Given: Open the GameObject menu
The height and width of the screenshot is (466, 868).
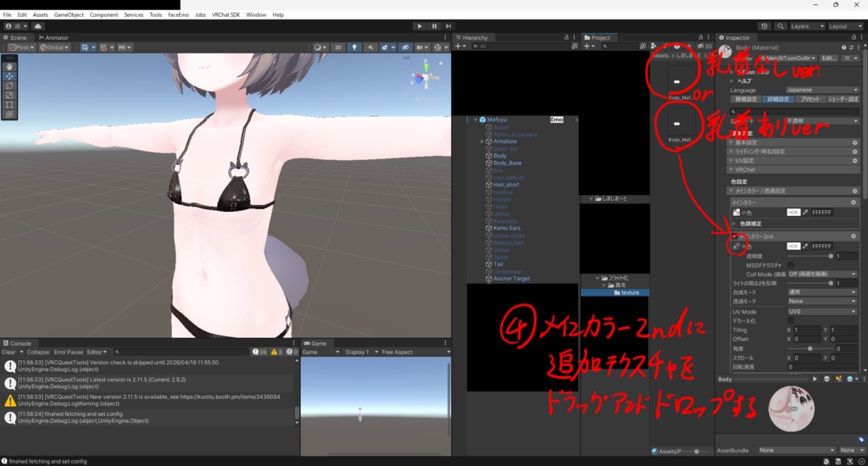Looking at the screenshot, I should click(x=69, y=15).
